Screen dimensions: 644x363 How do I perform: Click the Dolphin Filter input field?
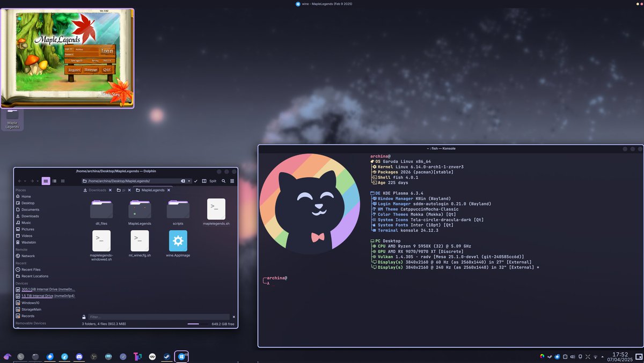point(159,317)
